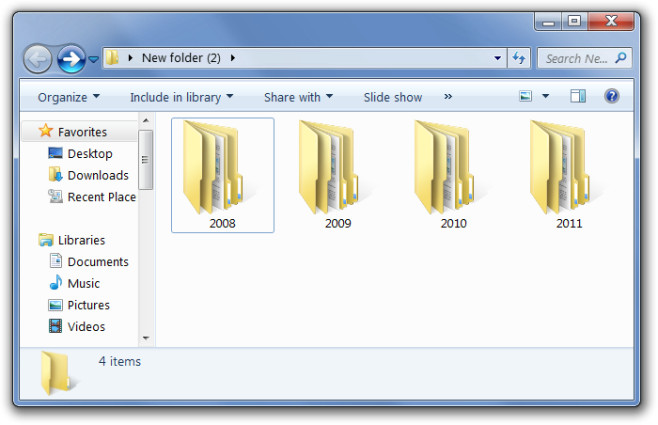
Task: Open the recent pages dropdown arrow
Action: (x=94, y=60)
